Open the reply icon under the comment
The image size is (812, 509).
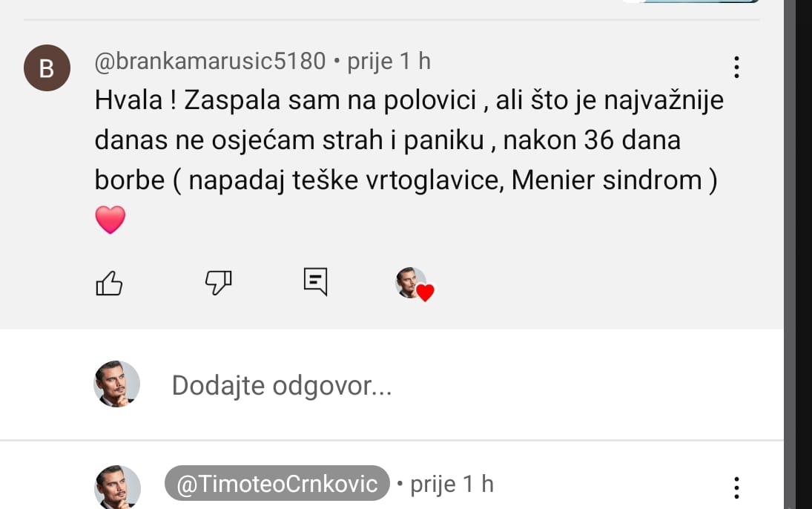[x=314, y=283]
